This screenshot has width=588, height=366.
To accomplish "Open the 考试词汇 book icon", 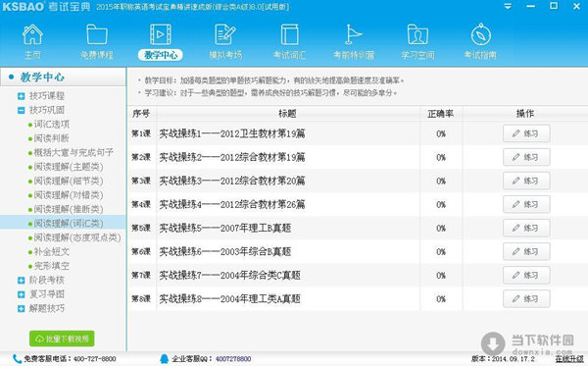I will (x=289, y=35).
